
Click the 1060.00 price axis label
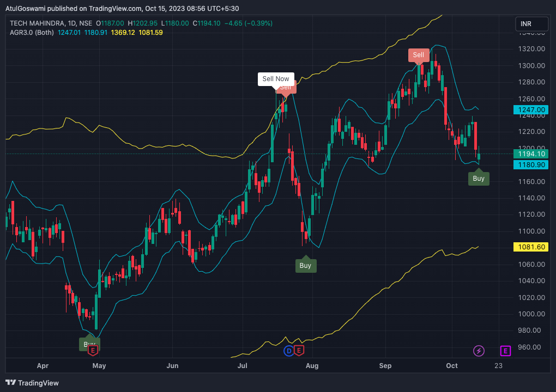pyautogui.click(x=531, y=264)
